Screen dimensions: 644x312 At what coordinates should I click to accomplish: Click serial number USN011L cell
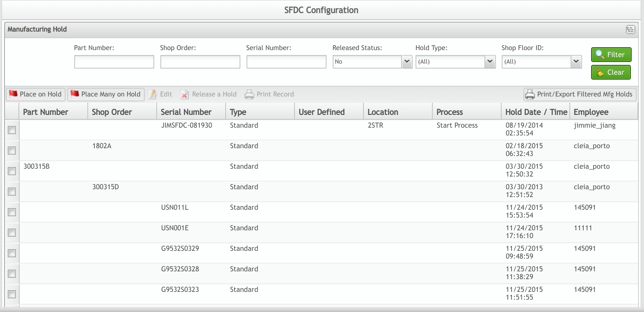point(175,207)
